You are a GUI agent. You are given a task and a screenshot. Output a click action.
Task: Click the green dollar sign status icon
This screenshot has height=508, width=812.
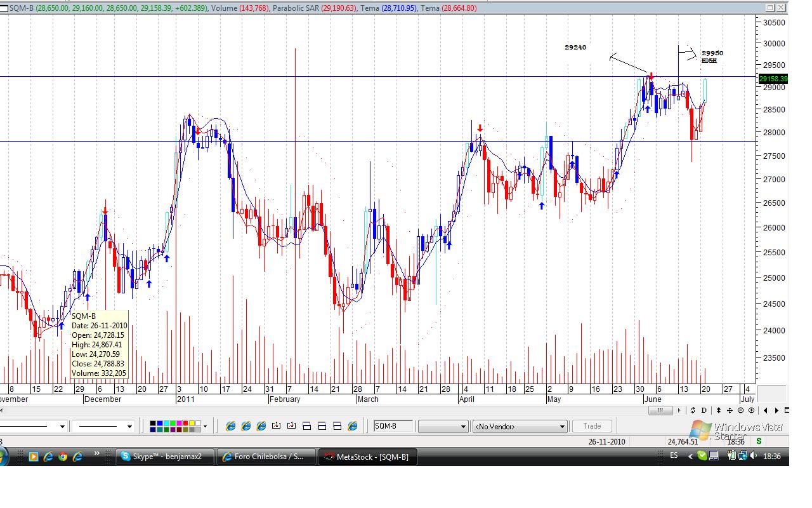[x=759, y=441]
